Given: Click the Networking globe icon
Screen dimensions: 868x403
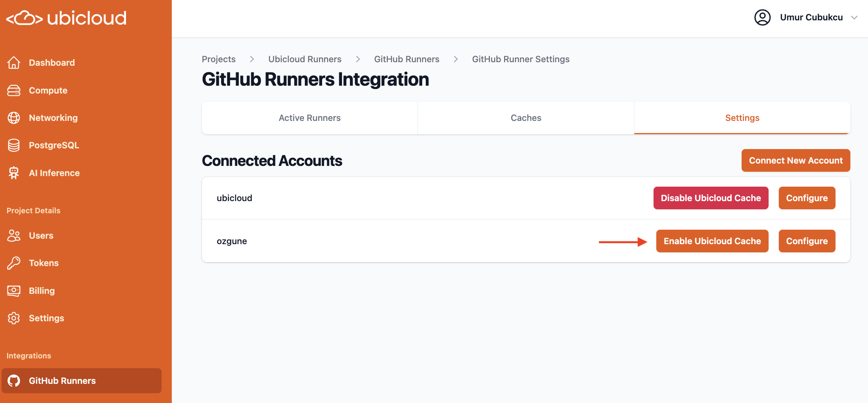Looking at the screenshot, I should click(x=14, y=118).
